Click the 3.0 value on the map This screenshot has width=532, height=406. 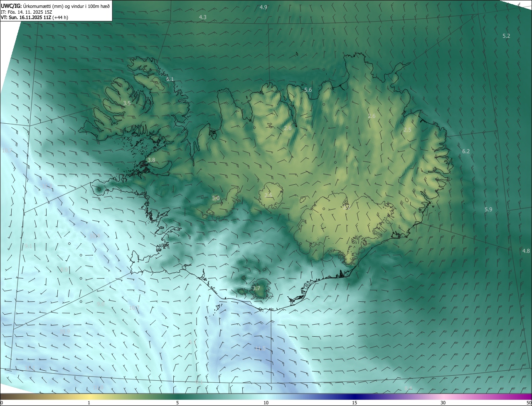click(x=216, y=198)
